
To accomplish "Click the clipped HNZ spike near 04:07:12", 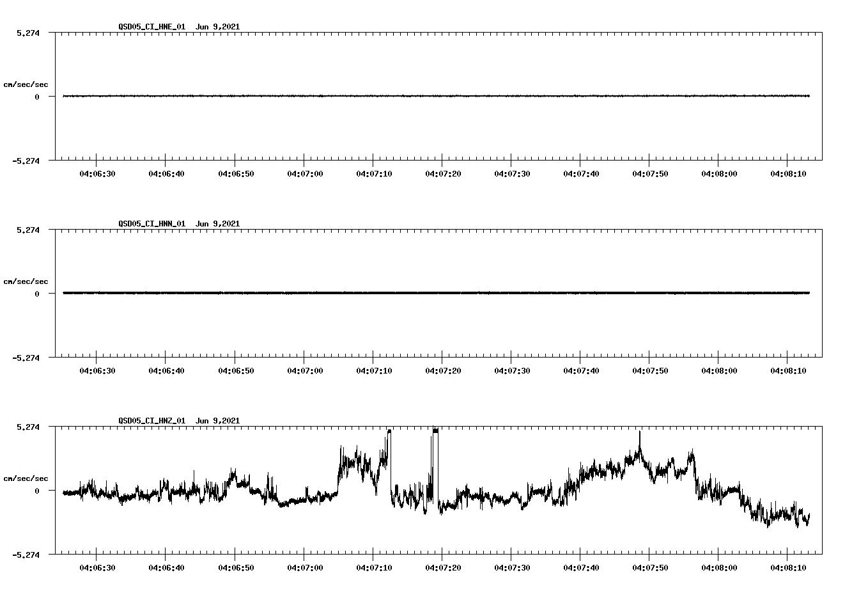I will click(x=389, y=432).
